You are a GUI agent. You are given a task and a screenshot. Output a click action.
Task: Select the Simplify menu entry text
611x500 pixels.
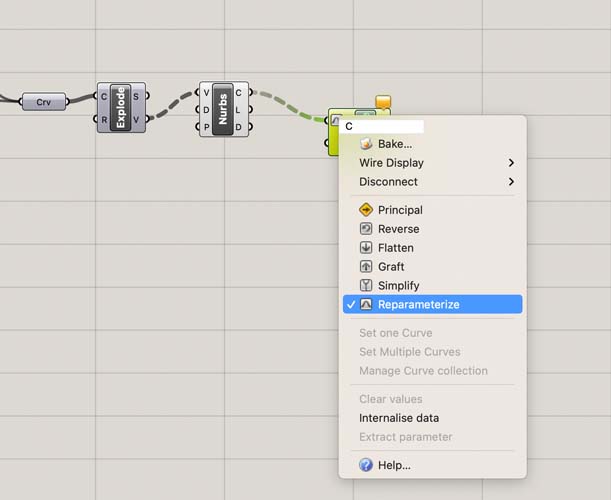(x=399, y=286)
